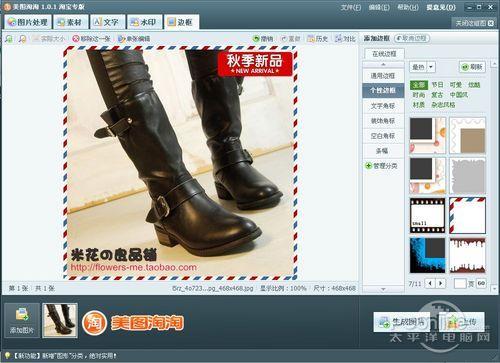
Task: Click the 多张编辑 multi-image edit button
Action: 134,39
